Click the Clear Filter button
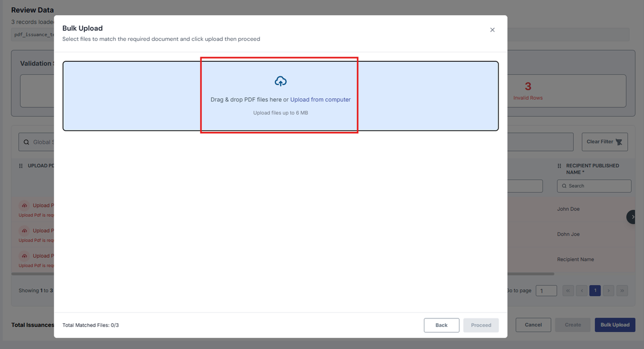 point(604,142)
